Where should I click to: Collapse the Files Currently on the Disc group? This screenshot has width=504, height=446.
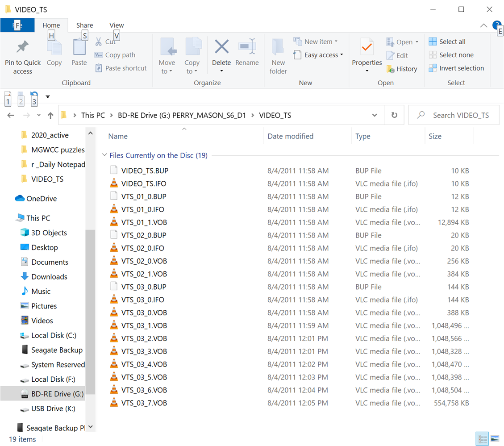tap(104, 155)
